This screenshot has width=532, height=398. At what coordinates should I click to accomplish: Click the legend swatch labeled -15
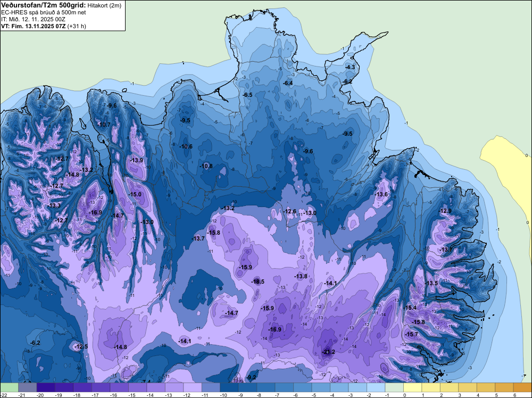click(x=137, y=387)
